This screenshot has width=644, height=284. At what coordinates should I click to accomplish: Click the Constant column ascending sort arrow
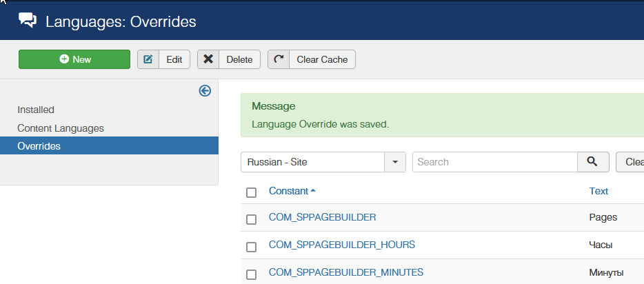[313, 191]
